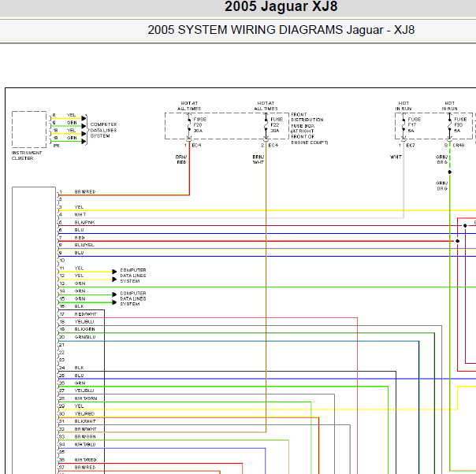Select the pin 7 "RED" wire label
Screen dimensions: 476x474
point(80,238)
